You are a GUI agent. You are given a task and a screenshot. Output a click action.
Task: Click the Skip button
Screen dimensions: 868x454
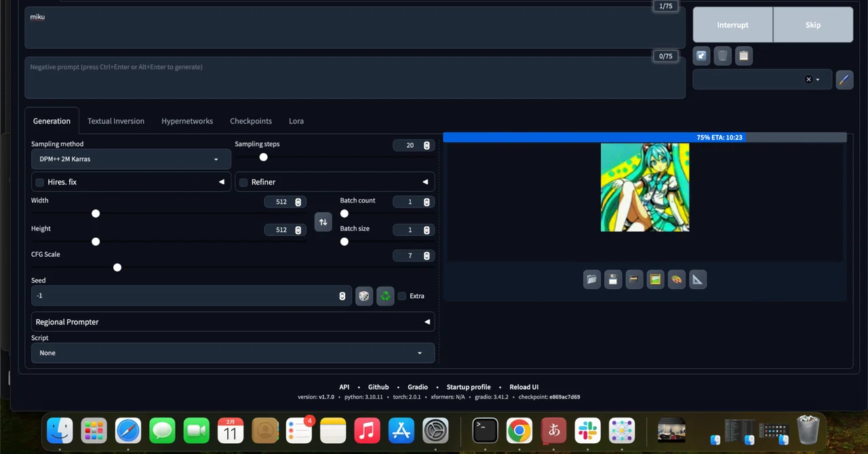click(813, 25)
